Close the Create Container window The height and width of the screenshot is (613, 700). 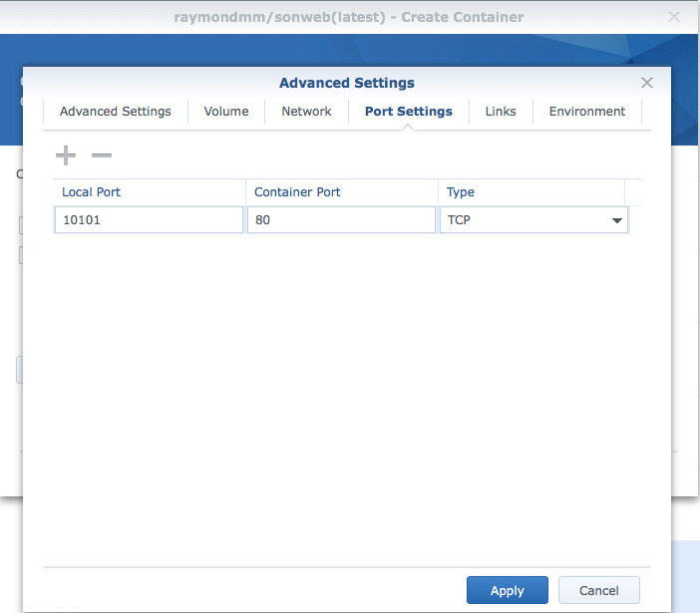[674, 17]
